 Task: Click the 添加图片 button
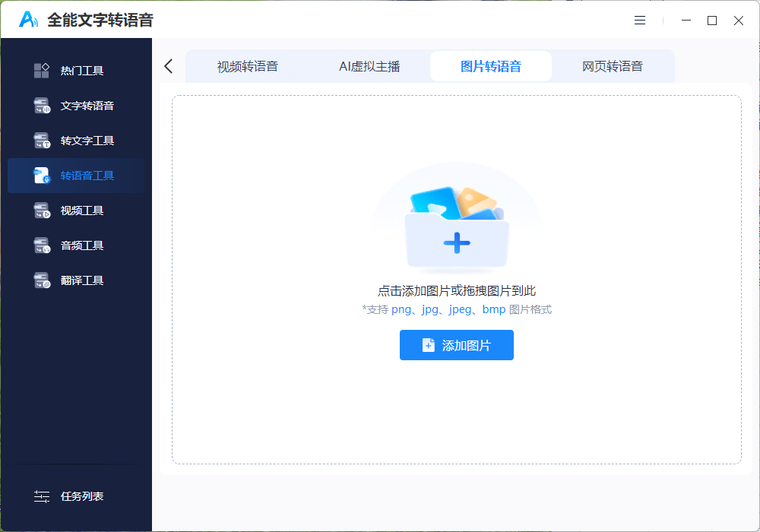tap(457, 345)
